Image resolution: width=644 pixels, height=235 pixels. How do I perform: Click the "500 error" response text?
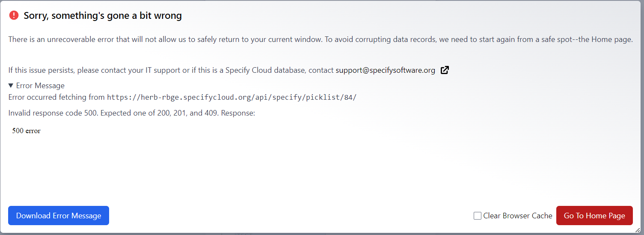point(26,131)
